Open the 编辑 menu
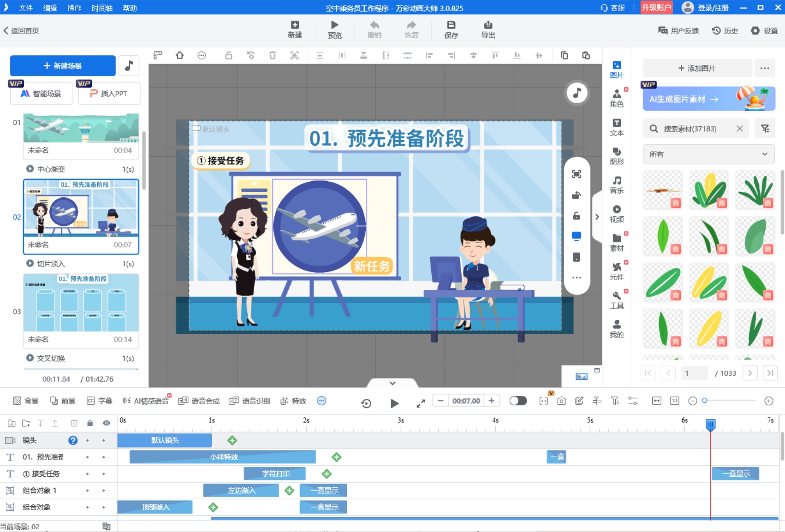This screenshot has width=785, height=532. click(x=50, y=8)
